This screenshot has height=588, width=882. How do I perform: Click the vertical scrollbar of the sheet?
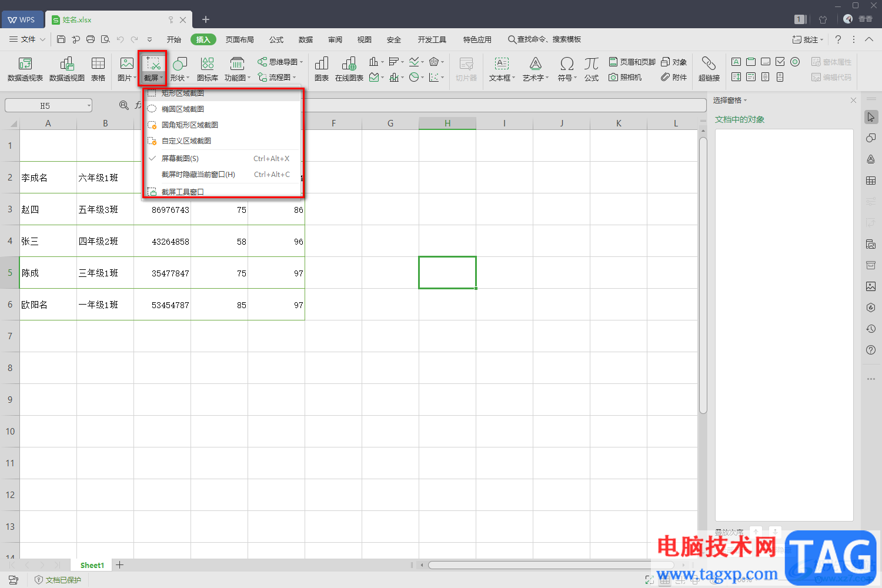point(703,275)
